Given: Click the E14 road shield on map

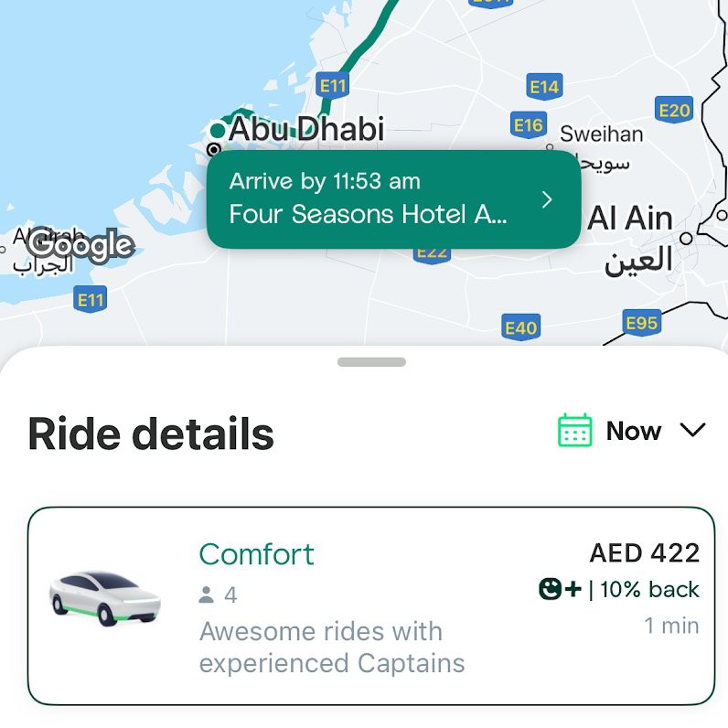Looking at the screenshot, I should [544, 87].
